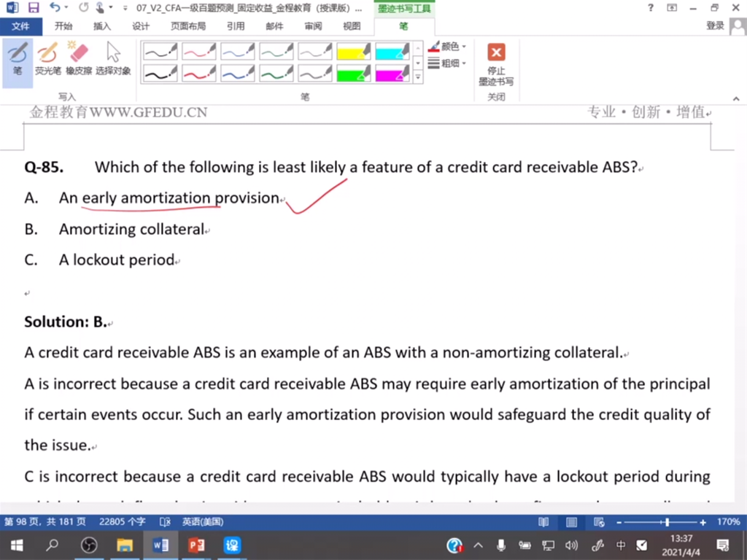Viewport: 747px width, 560px height.
Task: Open the Help question mark icon
Action: tap(651, 8)
